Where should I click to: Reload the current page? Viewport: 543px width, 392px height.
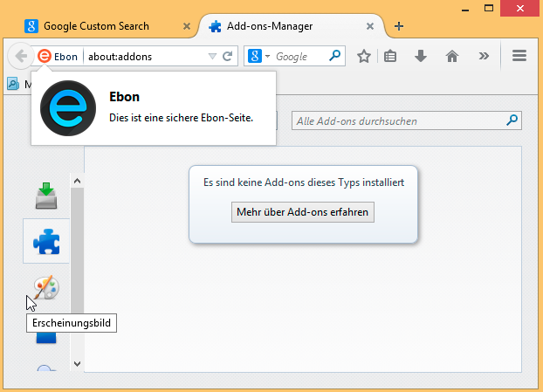pyautogui.click(x=227, y=56)
